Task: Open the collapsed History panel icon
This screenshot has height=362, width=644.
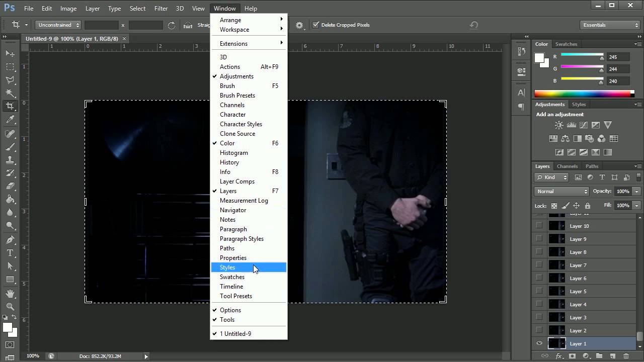Action: (521, 52)
